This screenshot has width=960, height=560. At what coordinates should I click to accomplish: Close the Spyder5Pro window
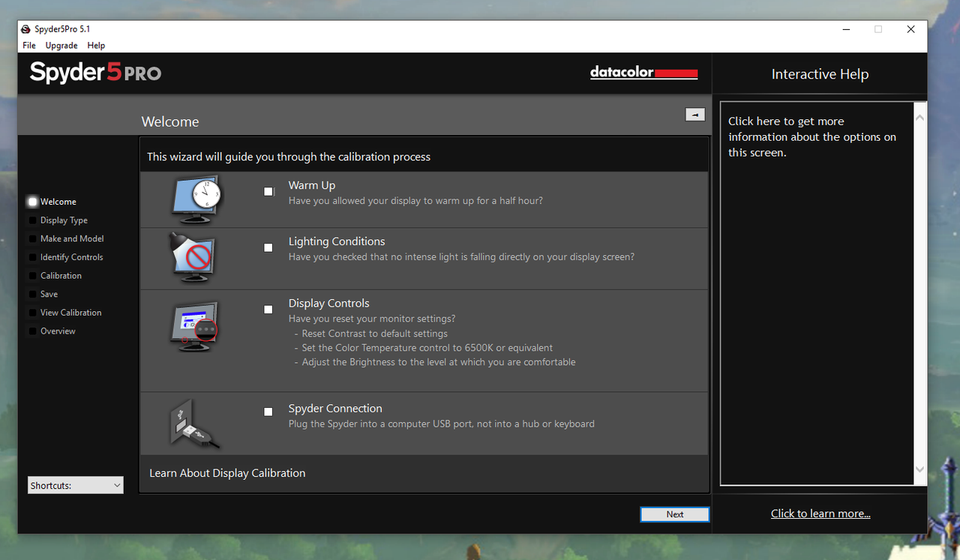coord(910,29)
